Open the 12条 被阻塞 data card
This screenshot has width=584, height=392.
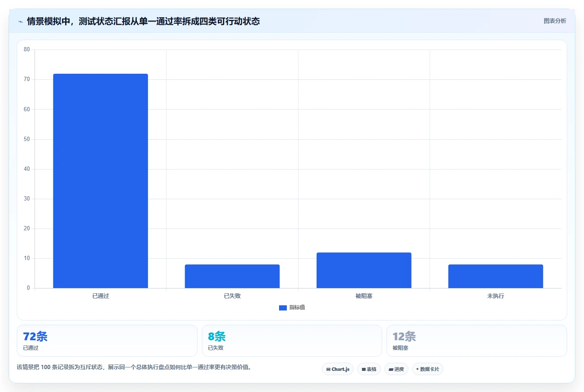coord(477,341)
